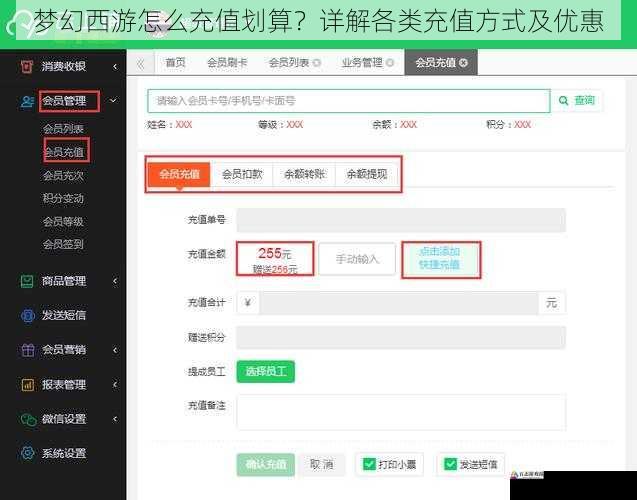Open the 首页 tab
The image size is (637, 500).
(176, 63)
